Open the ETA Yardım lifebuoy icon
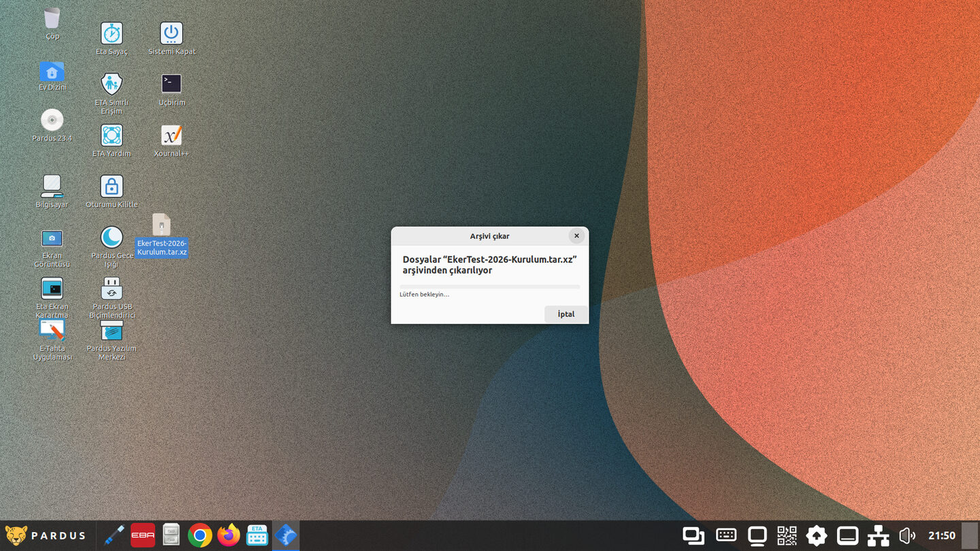The height and width of the screenshot is (551, 980). (x=112, y=135)
